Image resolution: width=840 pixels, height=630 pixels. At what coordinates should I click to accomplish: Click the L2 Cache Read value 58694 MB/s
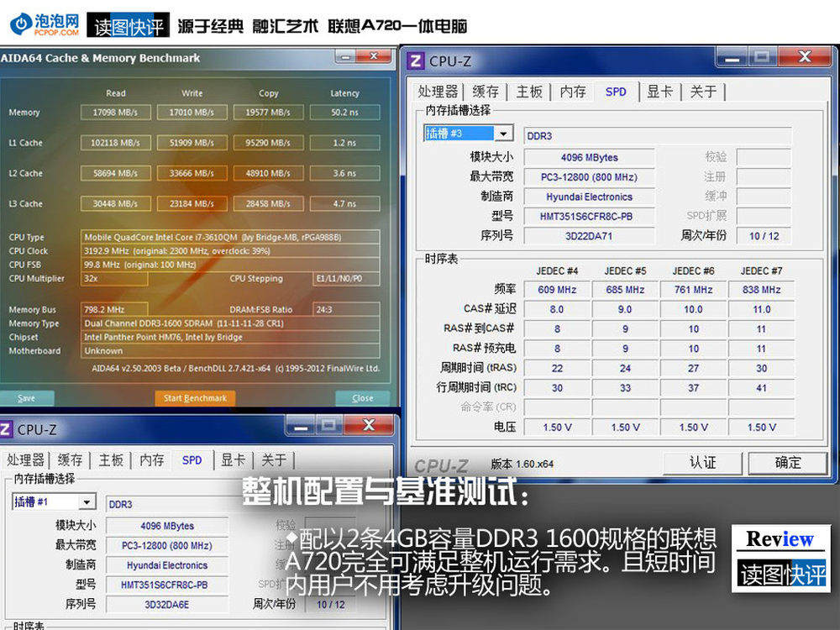pos(115,174)
